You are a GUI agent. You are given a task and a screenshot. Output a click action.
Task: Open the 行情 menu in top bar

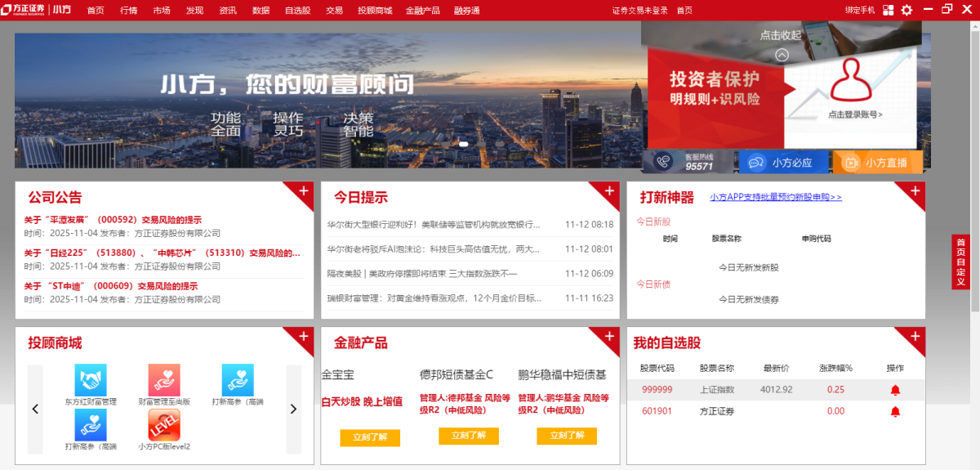(x=128, y=11)
